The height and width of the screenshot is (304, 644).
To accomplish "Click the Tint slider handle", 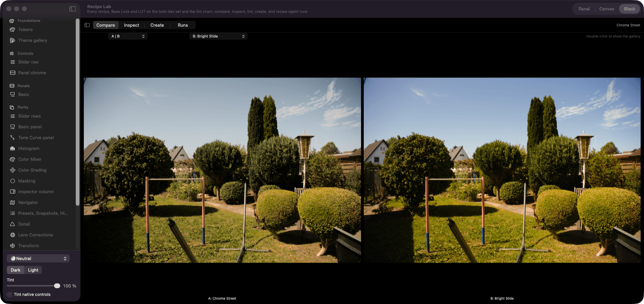I will click(x=57, y=286).
